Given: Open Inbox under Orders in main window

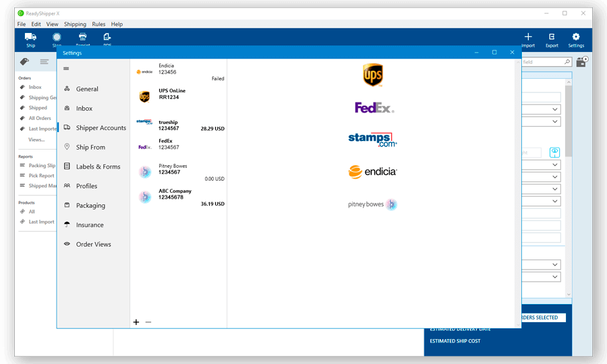Looking at the screenshot, I should 35,87.
